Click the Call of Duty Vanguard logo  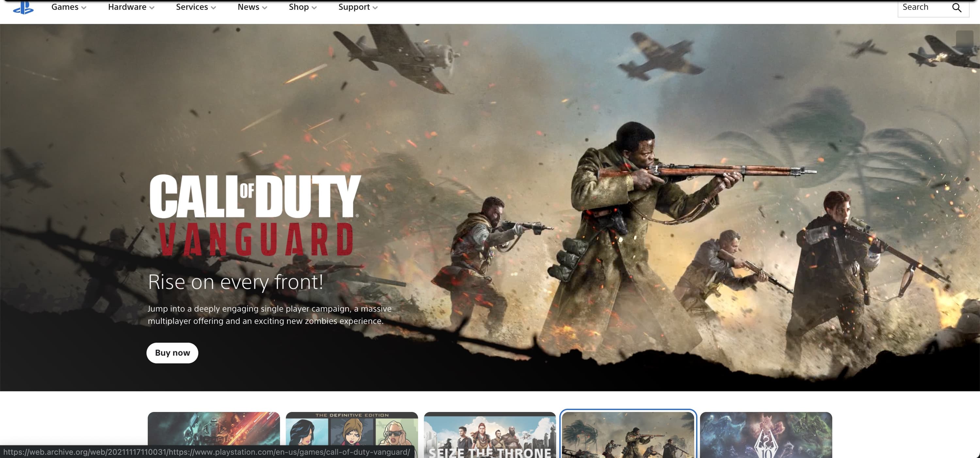click(255, 215)
